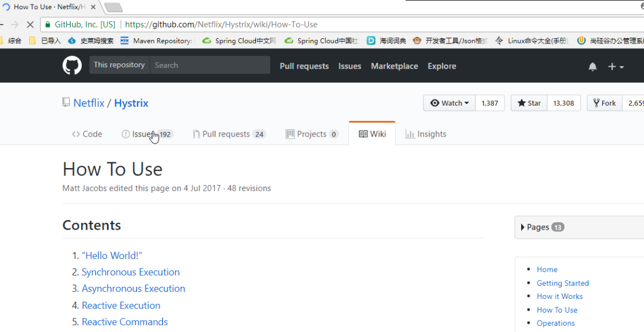Open Maven Repository bookmark
644x332 pixels.
point(157,41)
